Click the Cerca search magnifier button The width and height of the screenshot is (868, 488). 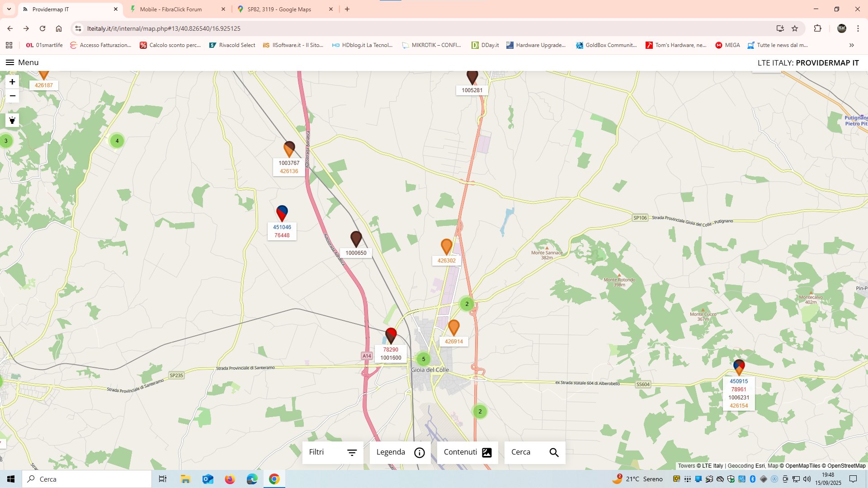(x=553, y=452)
